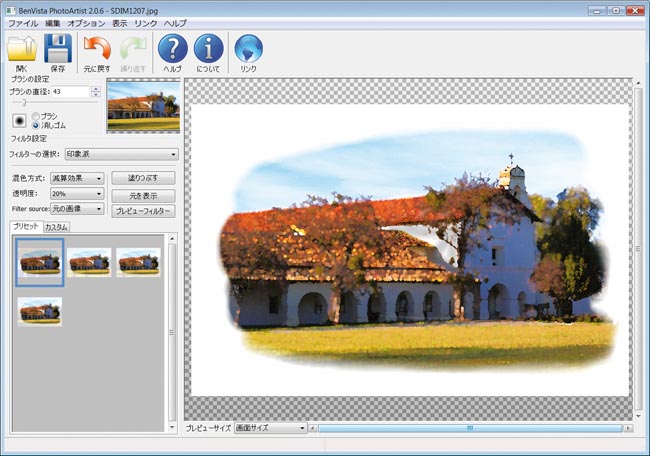Increase brush diameter with stepper up arrow
The height and width of the screenshot is (456, 650).
click(96, 89)
